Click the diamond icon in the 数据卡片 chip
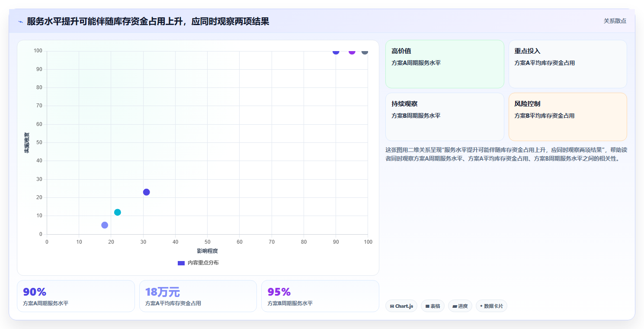644x329 pixels. (481, 306)
